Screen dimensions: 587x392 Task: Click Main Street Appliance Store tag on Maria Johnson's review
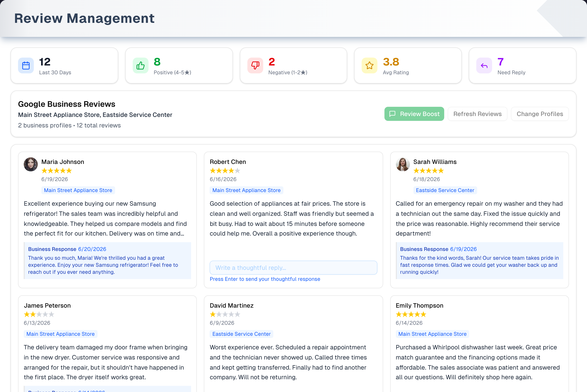[x=78, y=190]
